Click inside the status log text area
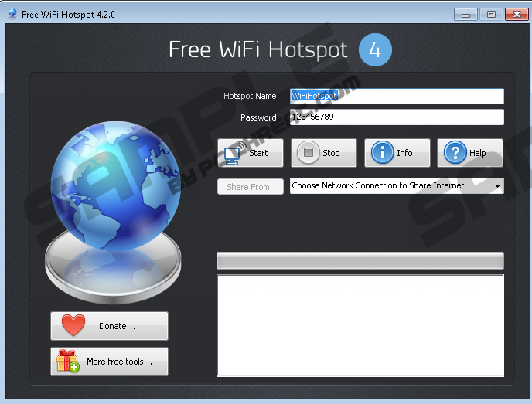 tap(360, 325)
